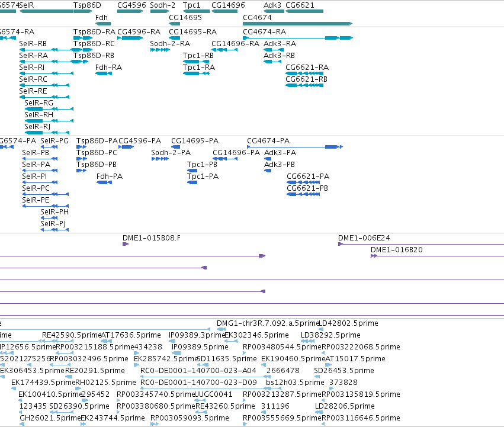Screen dimensions: 504x427
Task: Click the Adk3-RB transcript label
Action: (279, 56)
